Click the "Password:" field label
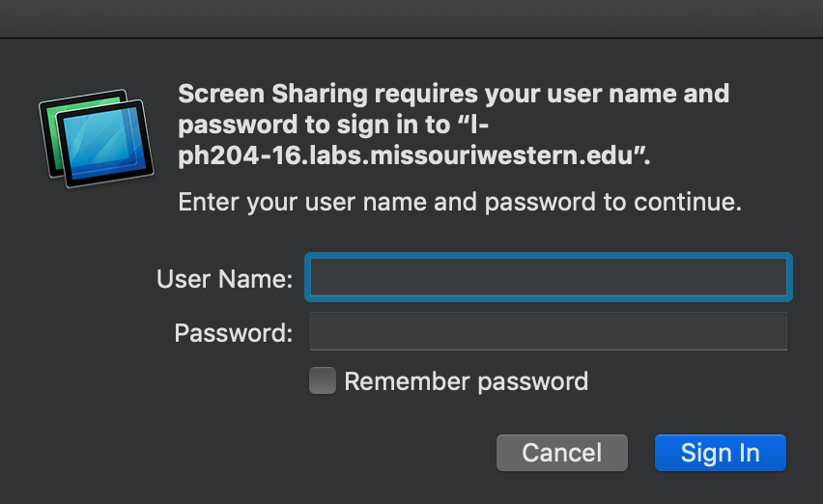The width and height of the screenshot is (823, 504). (233, 334)
